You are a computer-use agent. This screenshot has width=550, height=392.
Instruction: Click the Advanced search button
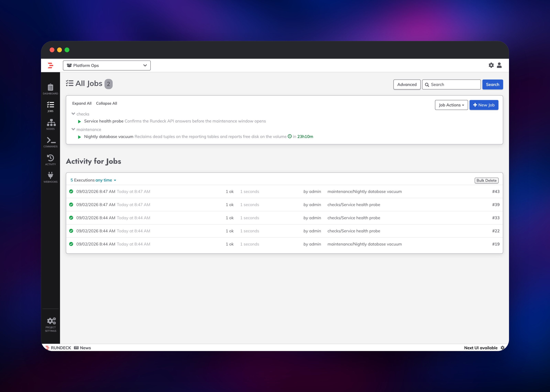[407, 85]
